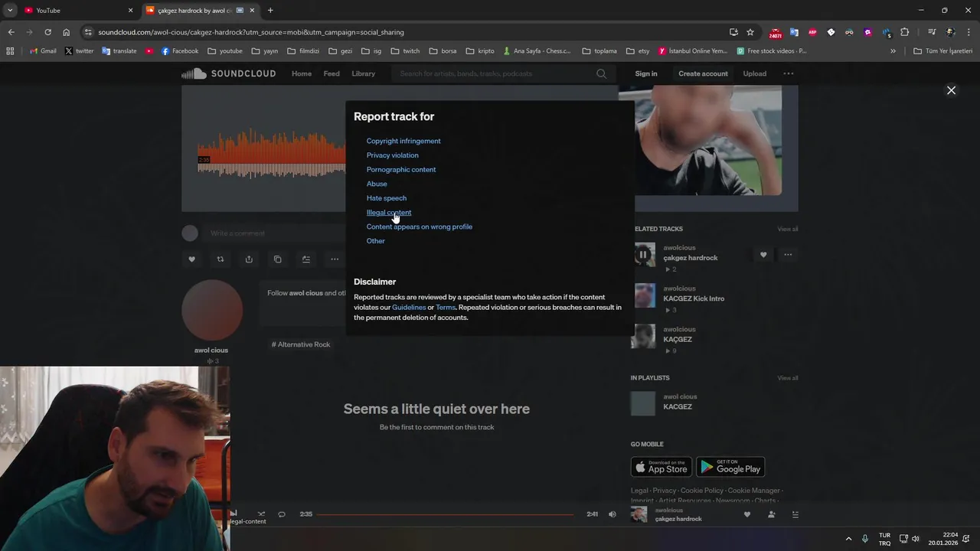Toggle volume mute in player bar
980x551 pixels.
pos(612,514)
